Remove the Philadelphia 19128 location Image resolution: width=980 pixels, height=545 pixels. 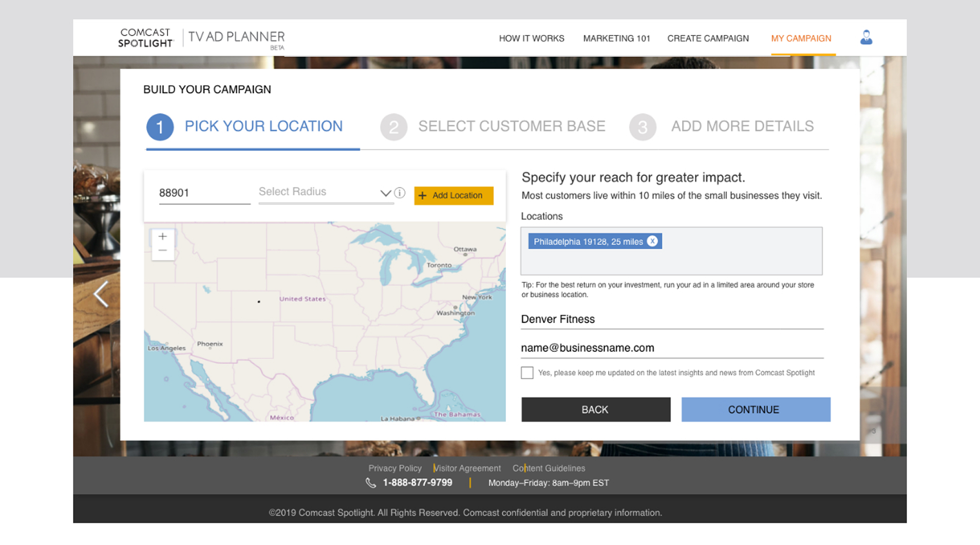tap(652, 241)
